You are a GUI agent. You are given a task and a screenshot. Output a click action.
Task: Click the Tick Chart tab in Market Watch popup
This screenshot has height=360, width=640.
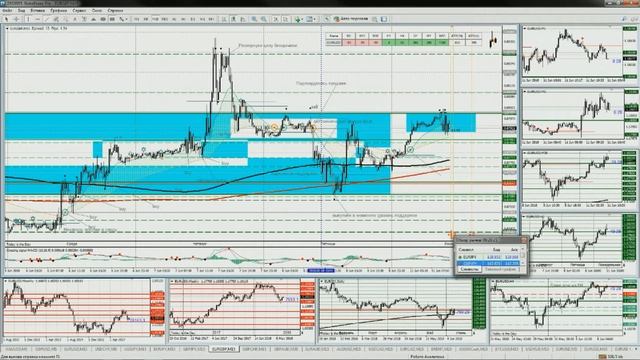(x=501, y=269)
